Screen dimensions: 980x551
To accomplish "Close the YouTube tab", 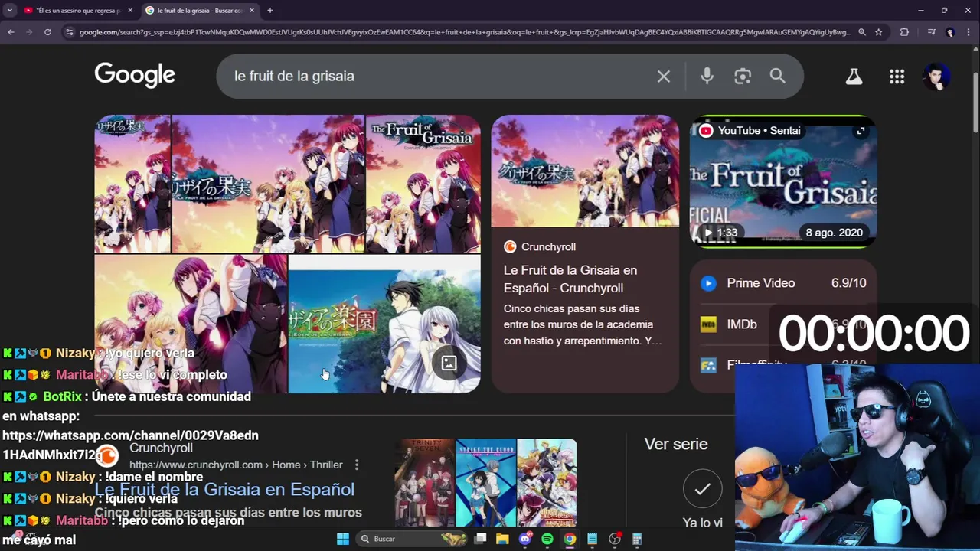I will [x=130, y=11].
